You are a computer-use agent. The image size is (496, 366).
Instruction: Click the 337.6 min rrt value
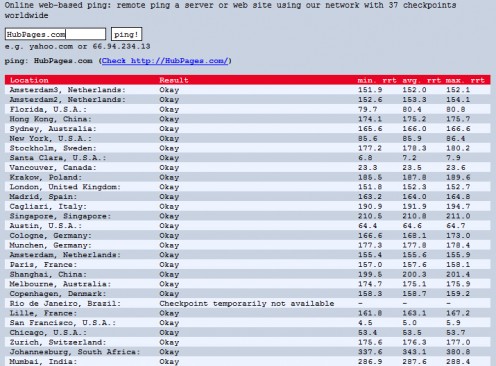(370, 352)
